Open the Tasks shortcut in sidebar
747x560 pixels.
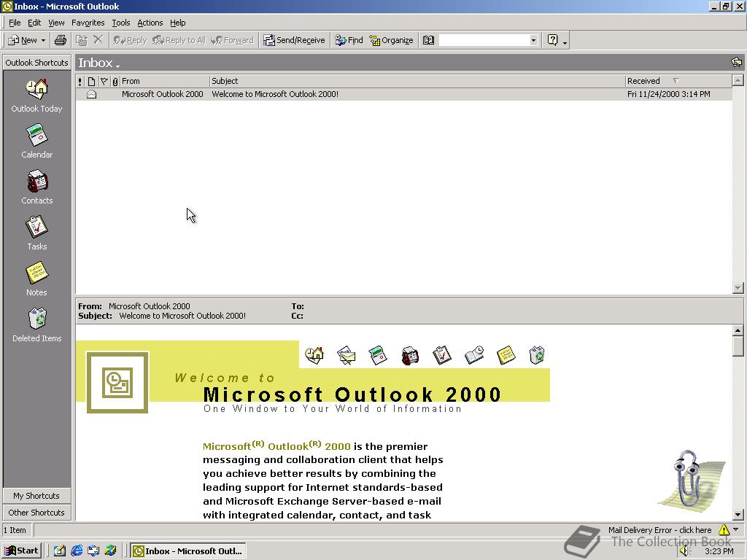click(x=36, y=233)
